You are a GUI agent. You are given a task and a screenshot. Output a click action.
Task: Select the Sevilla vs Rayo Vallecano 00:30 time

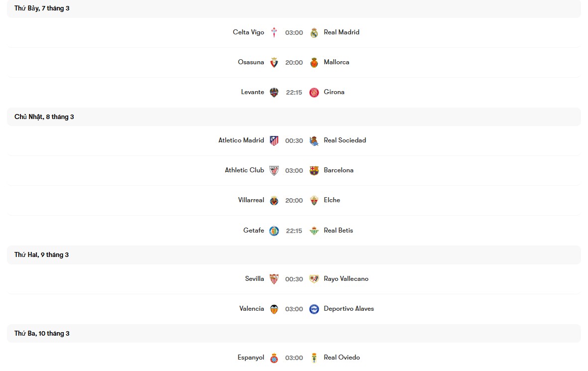click(x=294, y=279)
